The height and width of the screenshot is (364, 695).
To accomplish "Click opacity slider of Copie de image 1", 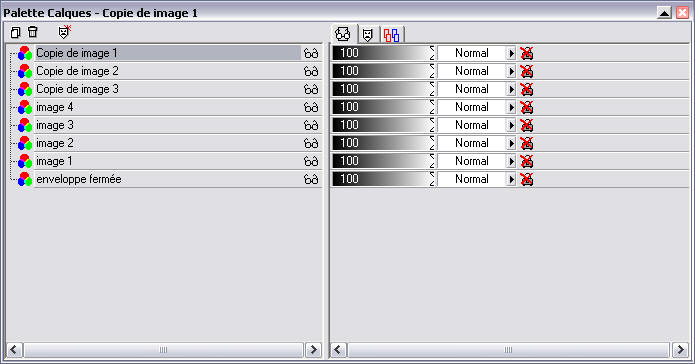I will tap(384, 53).
